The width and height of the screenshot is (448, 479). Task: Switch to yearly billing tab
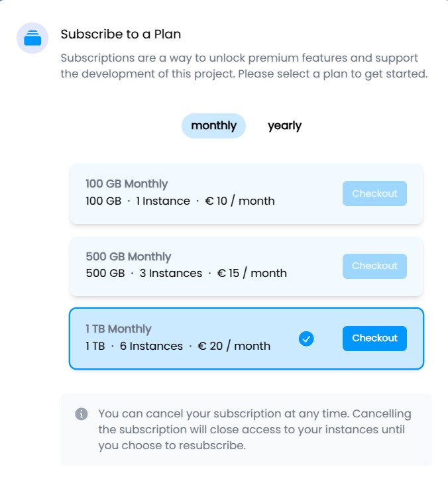[284, 126]
